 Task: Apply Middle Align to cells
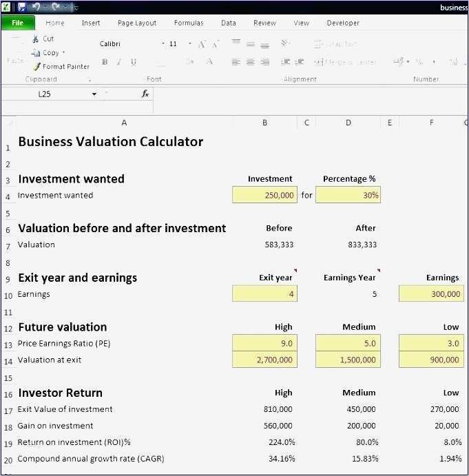click(x=251, y=45)
